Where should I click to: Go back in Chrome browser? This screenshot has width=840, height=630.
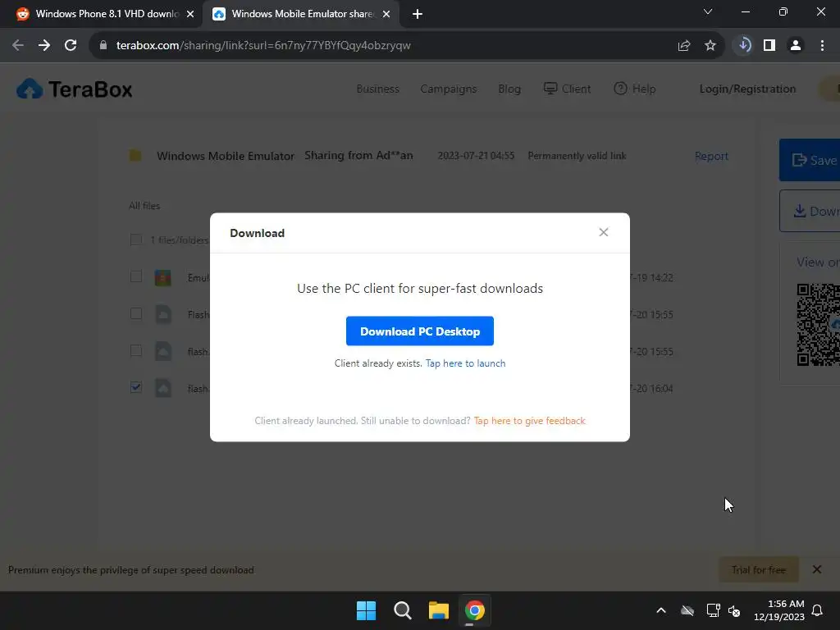[x=18, y=46]
